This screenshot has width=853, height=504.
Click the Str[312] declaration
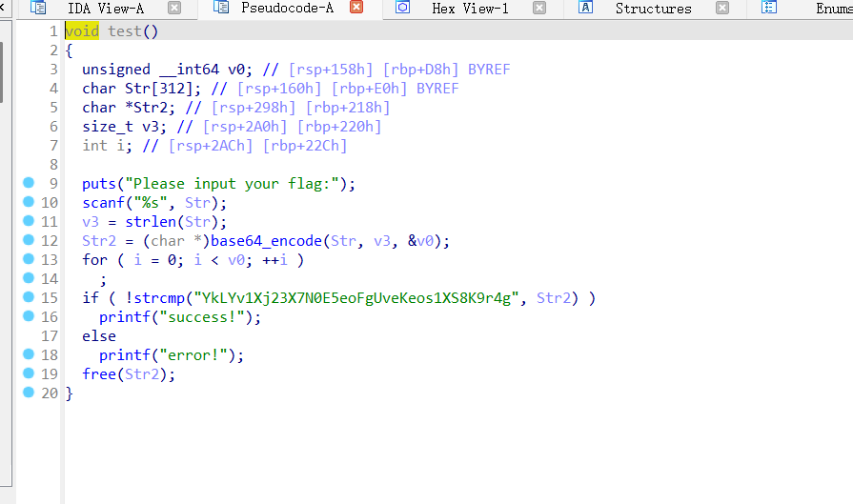tap(142, 89)
